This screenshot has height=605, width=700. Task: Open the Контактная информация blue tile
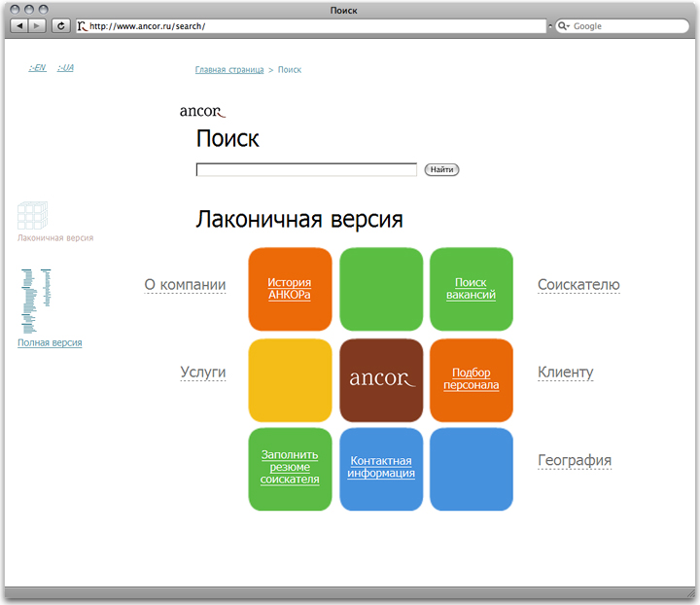pos(381,468)
